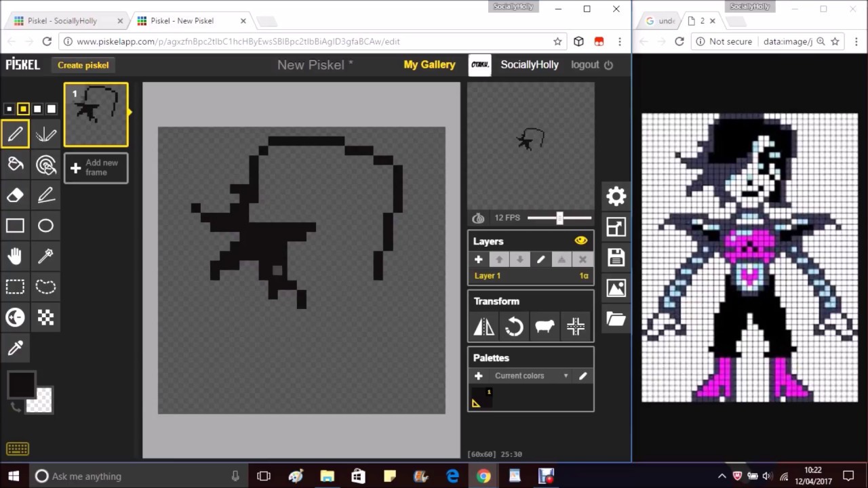Set pen size to the largest option
Image resolution: width=868 pixels, height=488 pixels.
click(52, 108)
